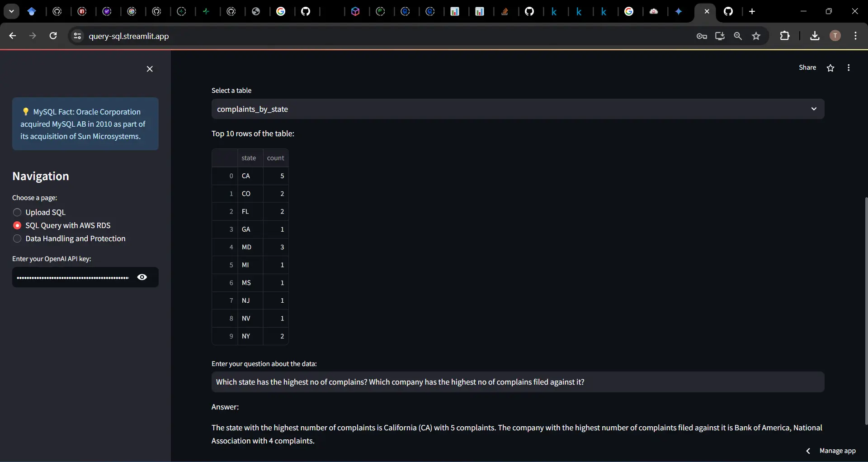Open the Streamlit app three-dot menu
868x462 pixels.
849,68
